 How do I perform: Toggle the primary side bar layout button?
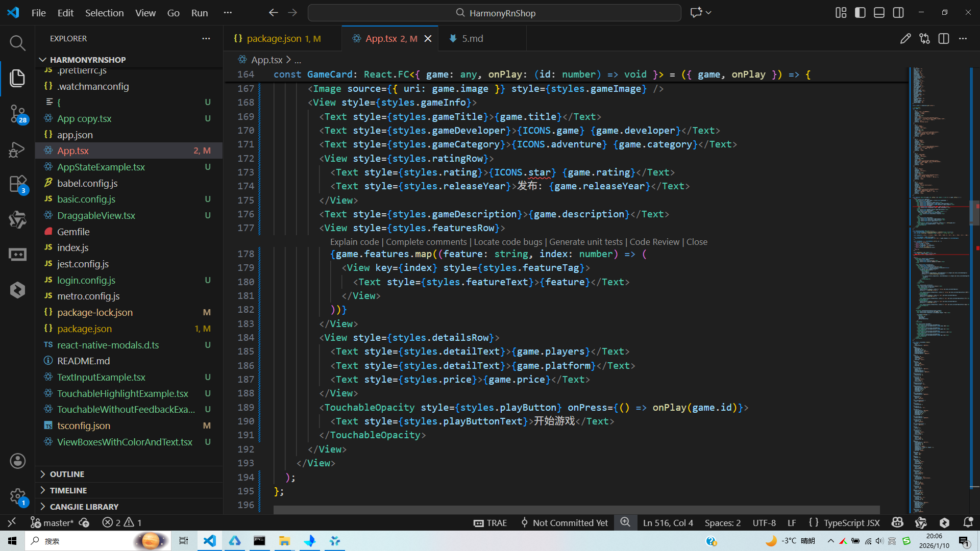coord(860,13)
